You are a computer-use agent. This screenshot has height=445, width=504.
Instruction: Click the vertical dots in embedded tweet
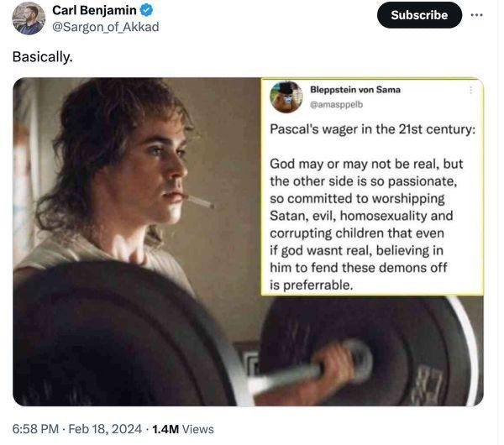click(x=471, y=90)
